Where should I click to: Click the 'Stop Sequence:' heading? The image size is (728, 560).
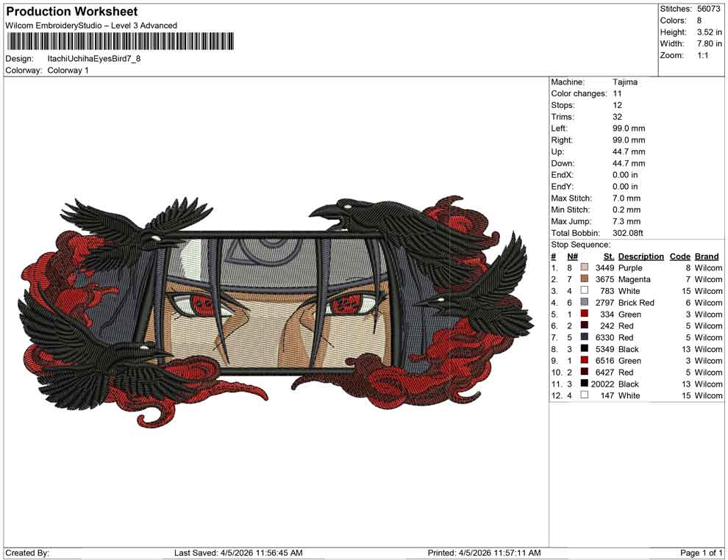[581, 245]
